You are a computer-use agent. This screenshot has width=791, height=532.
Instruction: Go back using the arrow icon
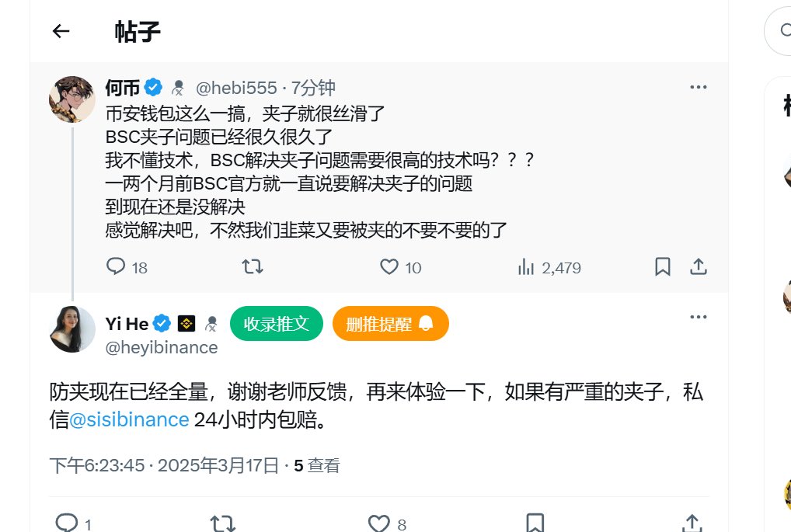pos(61,31)
